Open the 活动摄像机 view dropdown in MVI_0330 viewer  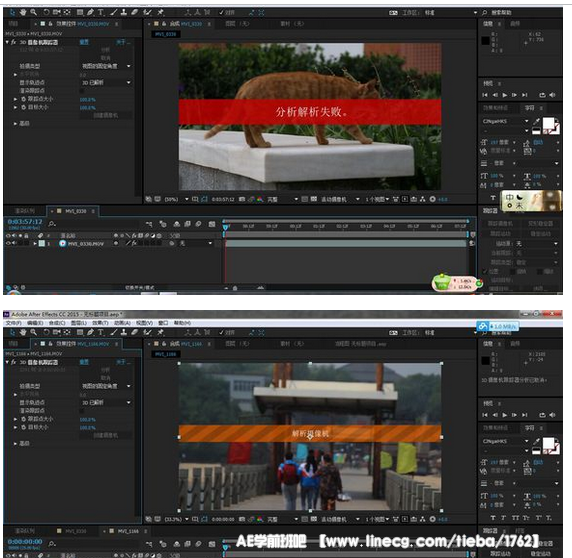click(x=340, y=199)
